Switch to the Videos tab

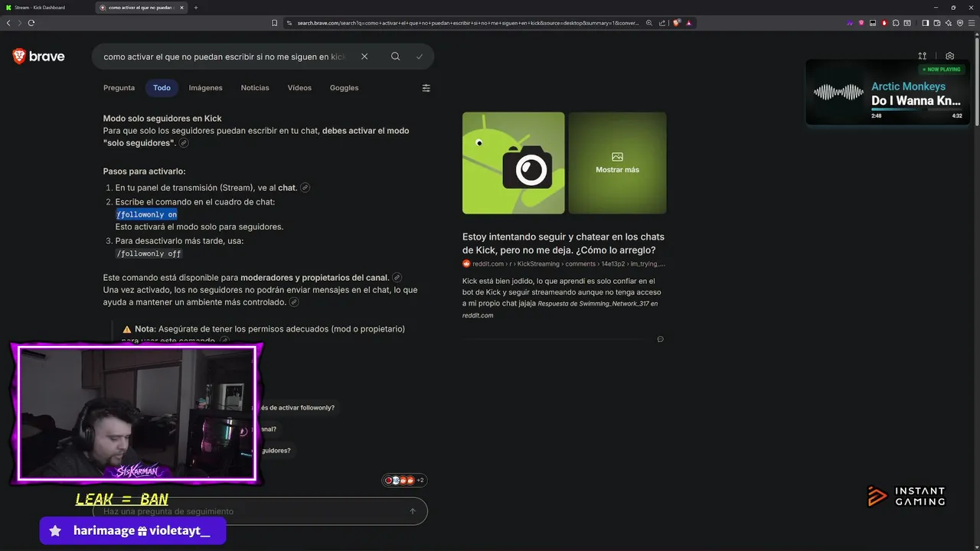coord(299,88)
